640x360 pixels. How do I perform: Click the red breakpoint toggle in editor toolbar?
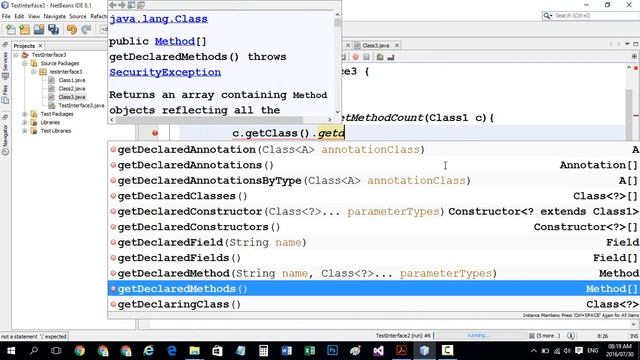pos(356,57)
